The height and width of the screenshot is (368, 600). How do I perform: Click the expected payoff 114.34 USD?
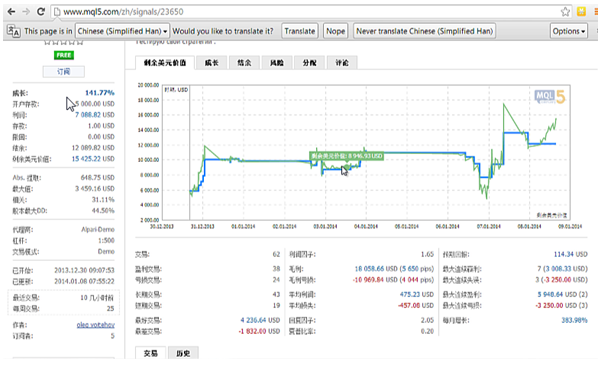[571, 254]
